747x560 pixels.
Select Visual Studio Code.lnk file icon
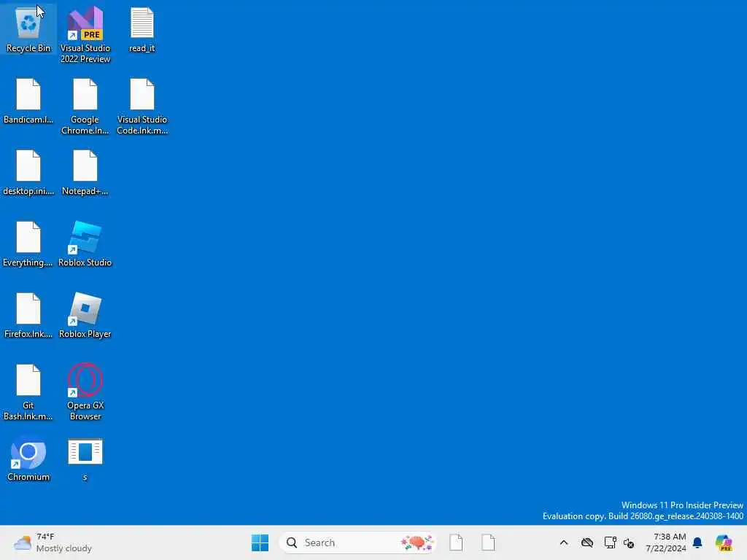142,106
